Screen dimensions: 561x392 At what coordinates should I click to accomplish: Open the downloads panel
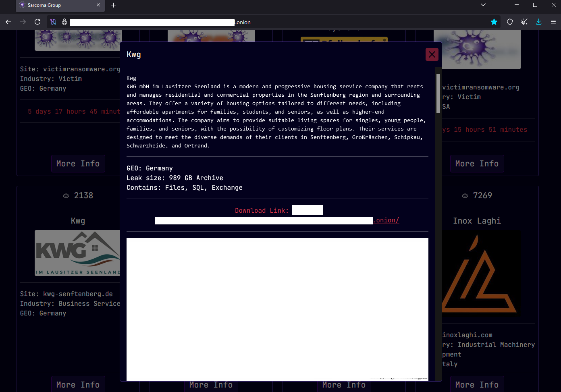click(x=539, y=22)
